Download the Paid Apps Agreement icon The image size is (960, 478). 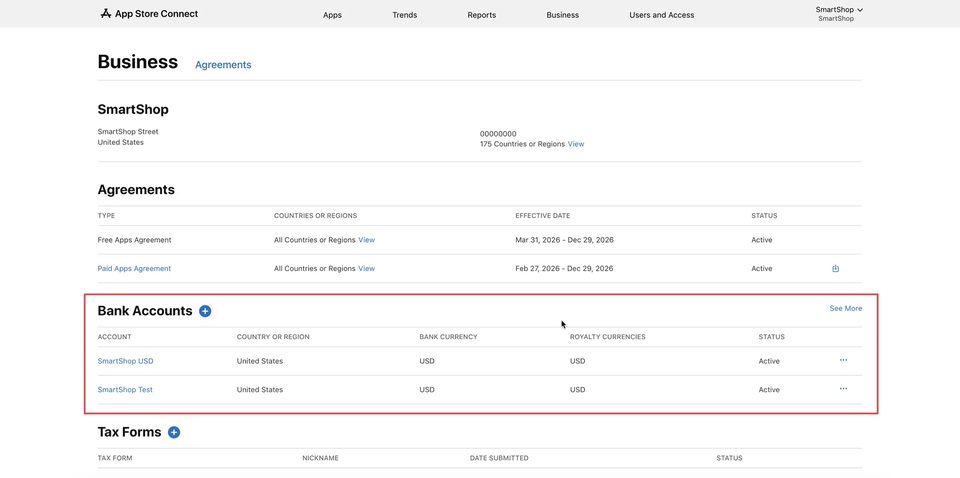click(x=836, y=269)
